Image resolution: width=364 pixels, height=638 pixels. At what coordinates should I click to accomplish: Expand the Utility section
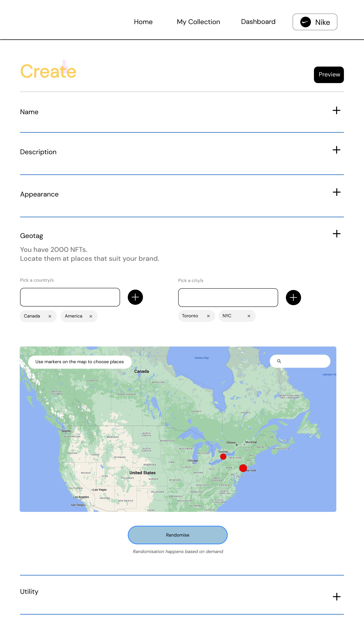tap(337, 597)
